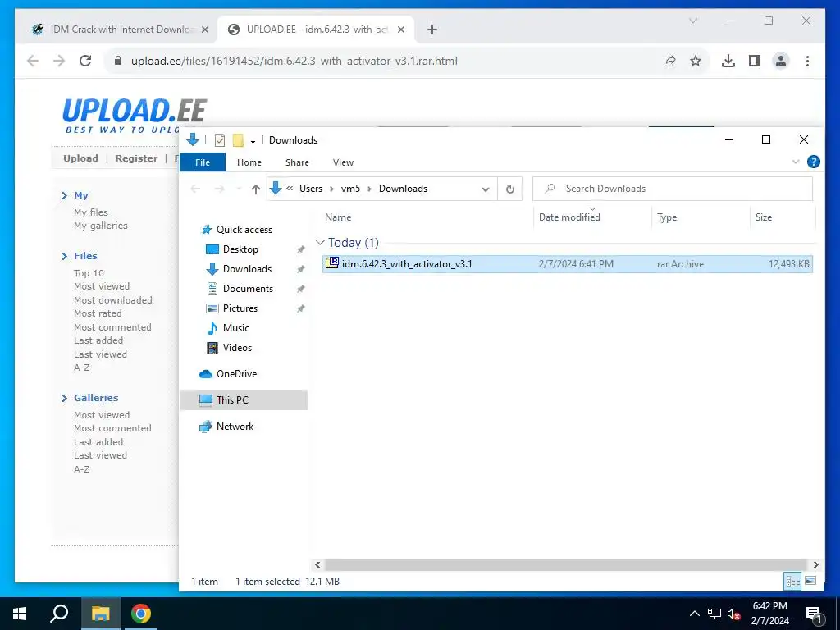Open the notifications center icon
Image resolution: width=840 pixels, height=630 pixels.
point(815,615)
